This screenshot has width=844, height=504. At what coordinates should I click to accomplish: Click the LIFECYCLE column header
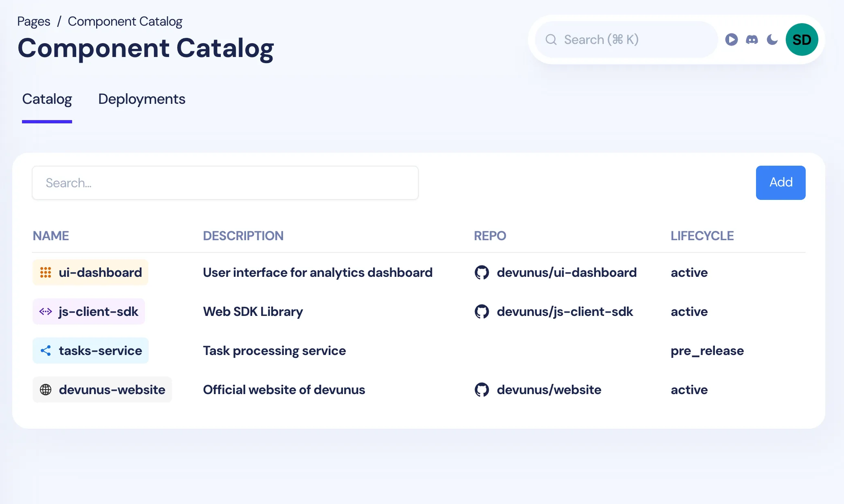(x=702, y=235)
